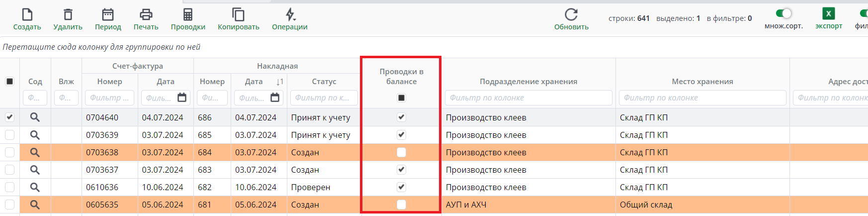Open calendar picker in Накладная Дата filter
The width and height of the screenshot is (868, 216).
pyautogui.click(x=275, y=98)
